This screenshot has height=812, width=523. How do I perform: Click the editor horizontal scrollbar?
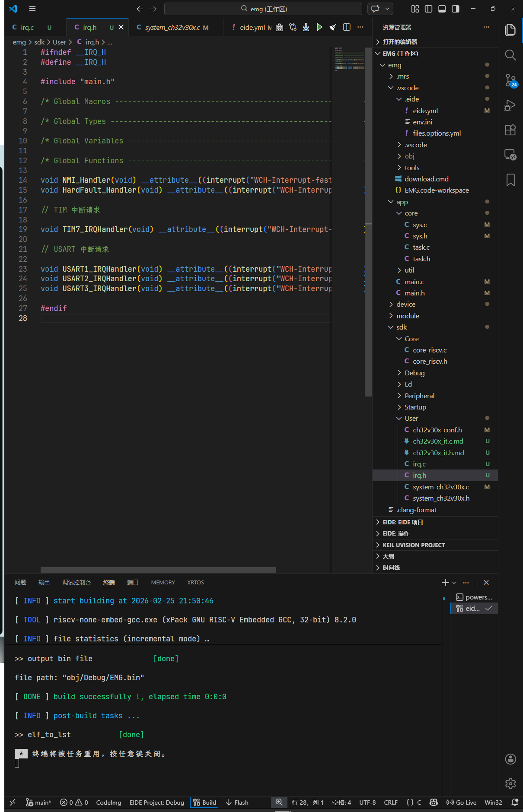coord(158,570)
